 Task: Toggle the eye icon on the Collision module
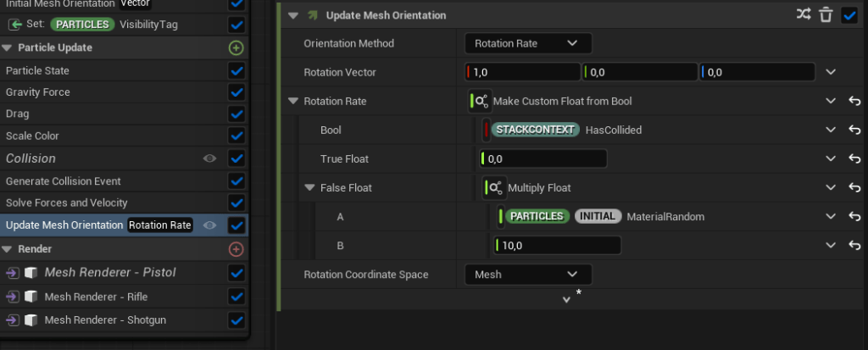(x=209, y=158)
